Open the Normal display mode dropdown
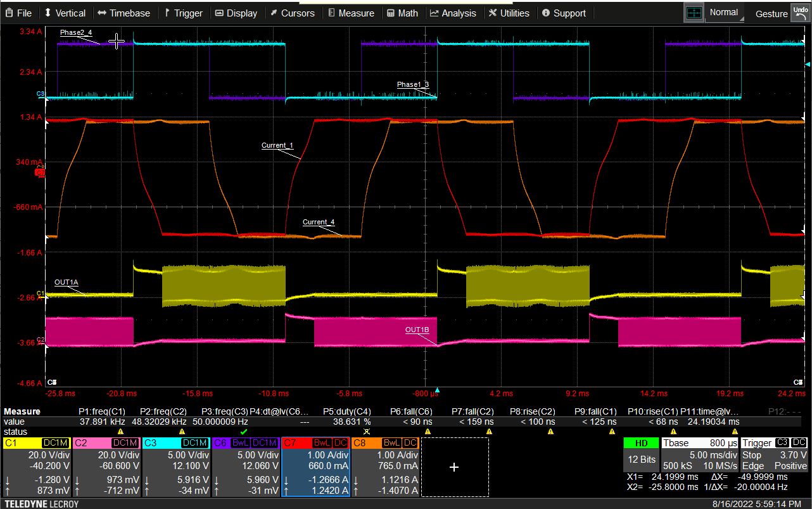Image resolution: width=812 pixels, height=509 pixels. tap(724, 12)
